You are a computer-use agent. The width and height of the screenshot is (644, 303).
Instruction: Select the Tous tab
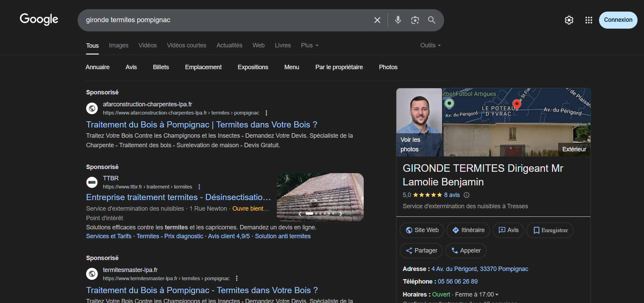pos(92,46)
